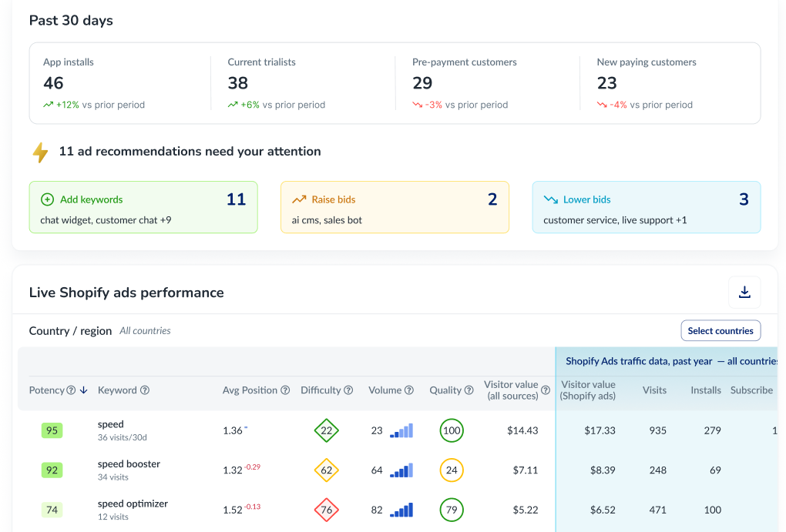Click the Raise bids upward trend icon

[299, 199]
